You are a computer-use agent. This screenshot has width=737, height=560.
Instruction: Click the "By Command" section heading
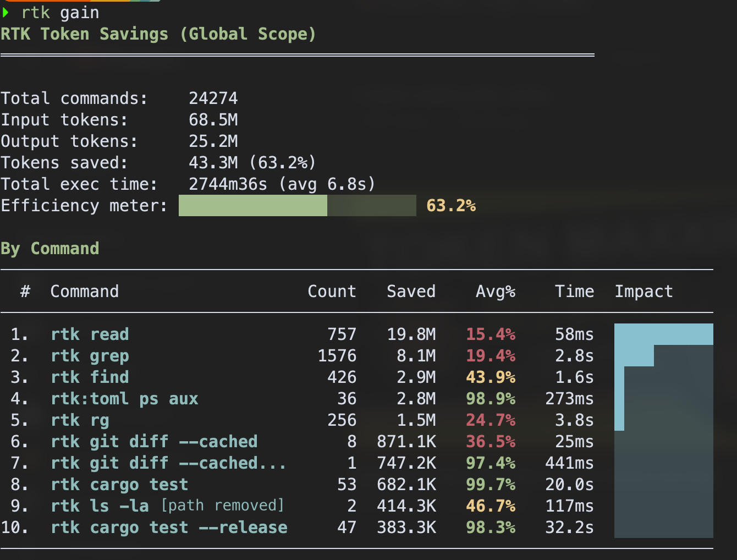[x=50, y=249]
